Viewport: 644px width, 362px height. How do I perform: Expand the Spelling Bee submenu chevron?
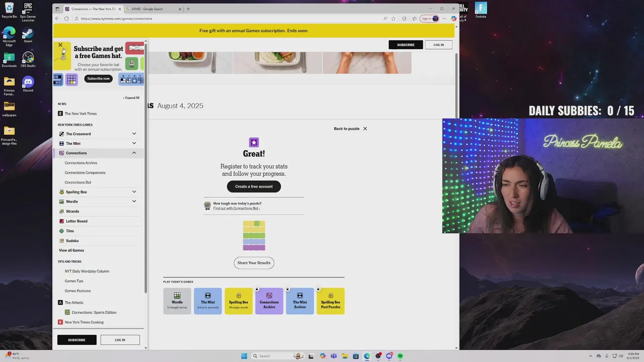[134, 192]
